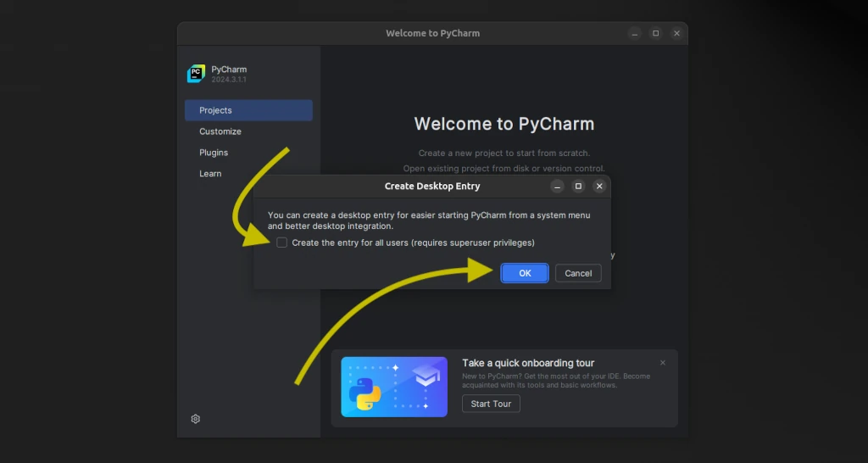Go to the Plugins section
This screenshot has height=463, width=868.
214,153
